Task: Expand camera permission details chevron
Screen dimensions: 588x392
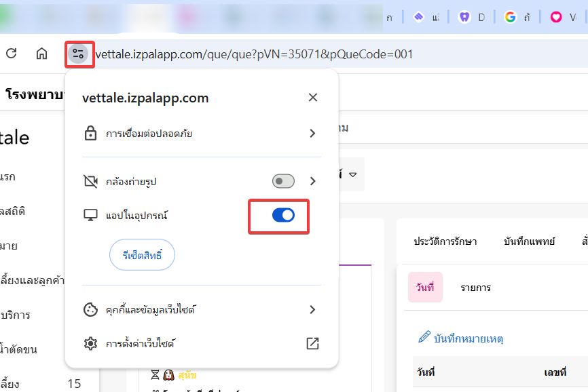Action: tap(313, 181)
